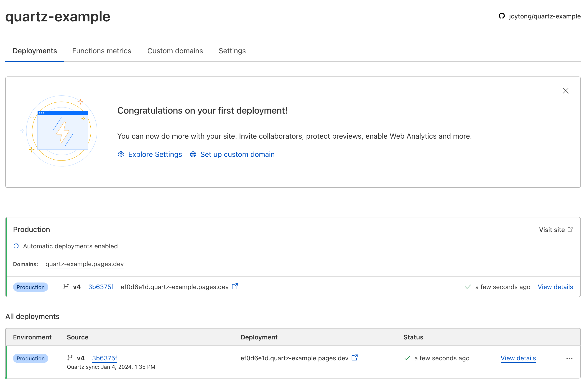The image size is (587, 392).
Task: Click the gear icon beside Explore Settings
Action: [121, 155]
